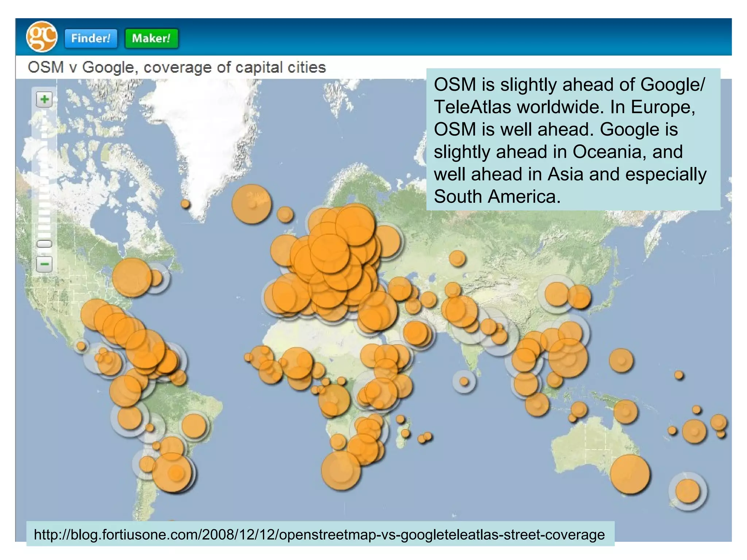Viewport: 747px width, 560px height.
Task: Open the Finder! button
Action: (x=91, y=38)
